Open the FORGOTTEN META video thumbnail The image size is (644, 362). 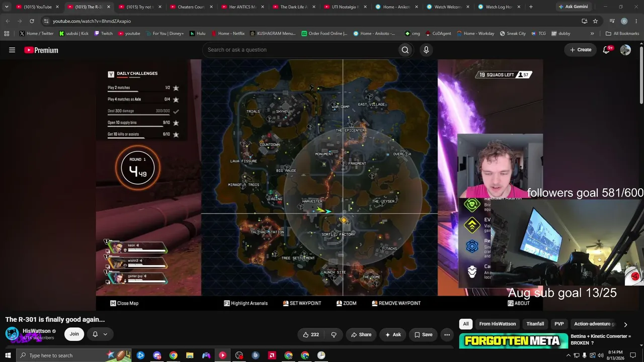pos(513,341)
